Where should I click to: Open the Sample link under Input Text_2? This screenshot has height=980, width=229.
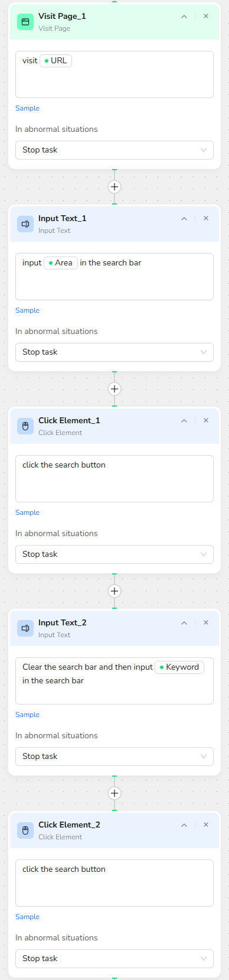(27, 715)
